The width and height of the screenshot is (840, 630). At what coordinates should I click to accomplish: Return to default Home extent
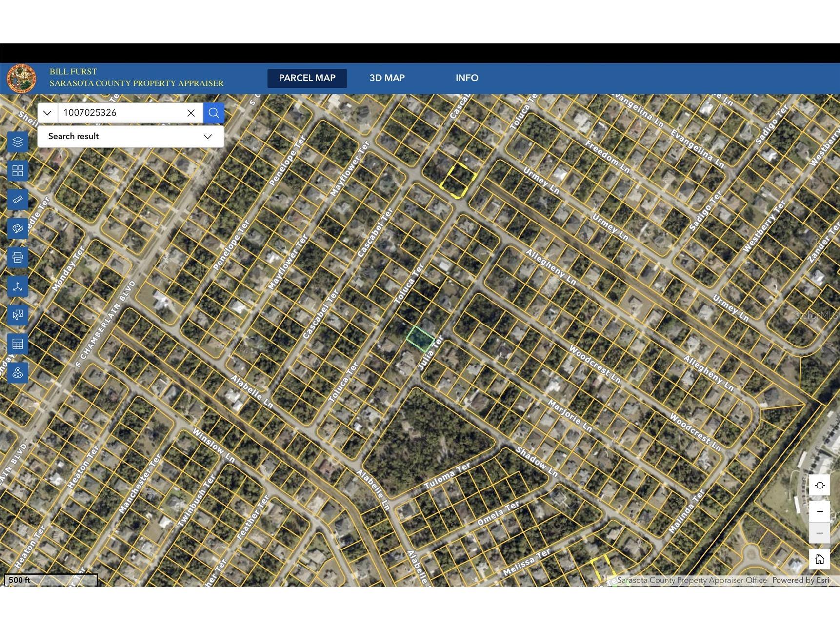pos(820,559)
